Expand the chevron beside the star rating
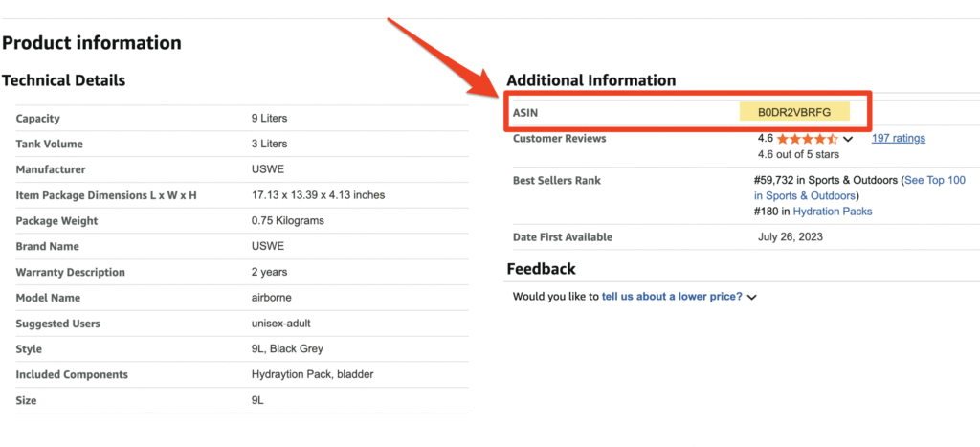 [848, 140]
